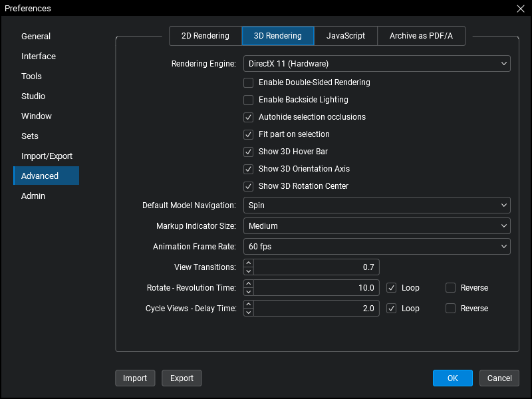Screen dimensions: 532x399
Task: Go to the Studio preferences section
Action: (33, 96)
